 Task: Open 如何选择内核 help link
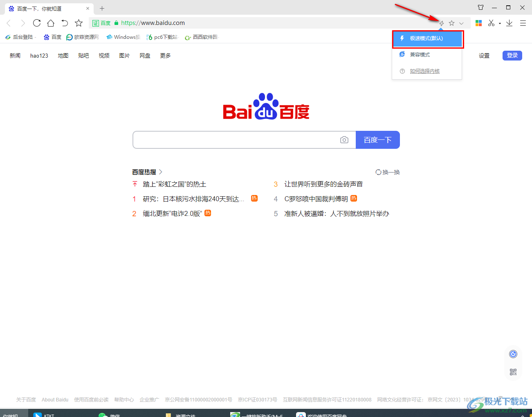425,71
